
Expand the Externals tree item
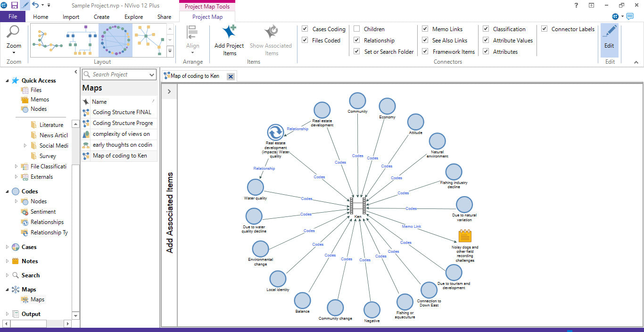pyautogui.click(x=16, y=177)
